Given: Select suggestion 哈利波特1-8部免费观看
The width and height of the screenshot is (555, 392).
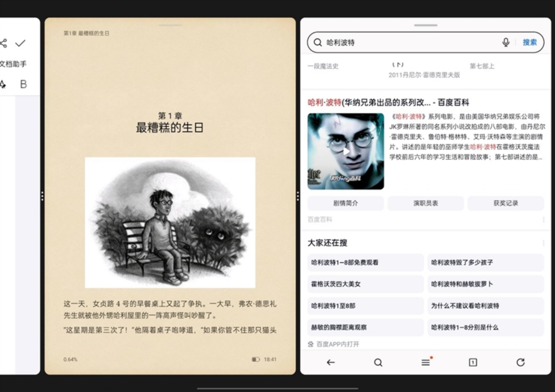Looking at the screenshot, I should coord(365,263).
